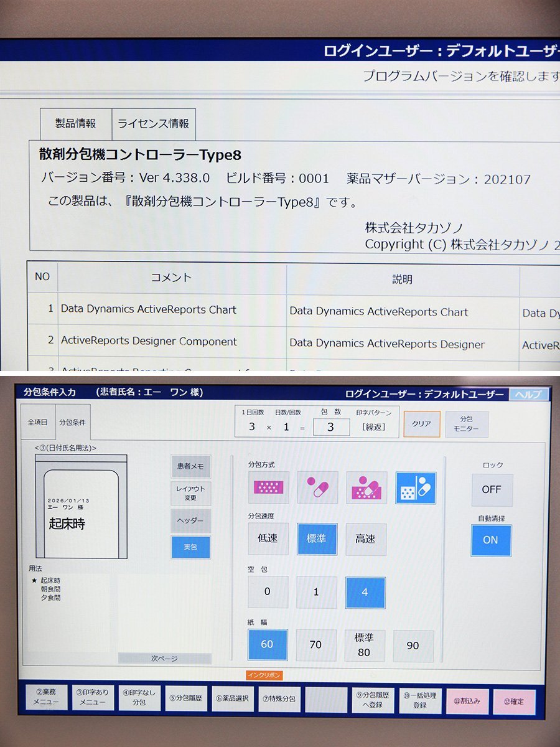This screenshot has height=747, width=560.
Task: Click the pink ⑫確定 button
Action: [515, 702]
